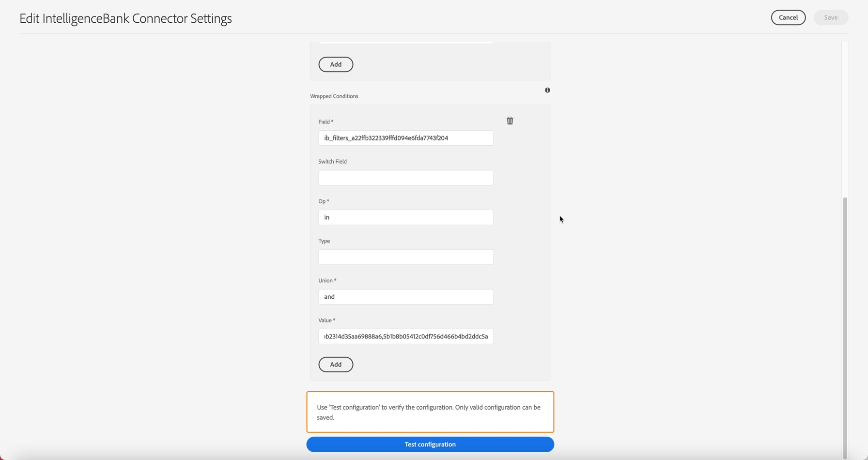Focus the Field input with ib_filters value
Screen dimensions: 868x460
(406, 138)
